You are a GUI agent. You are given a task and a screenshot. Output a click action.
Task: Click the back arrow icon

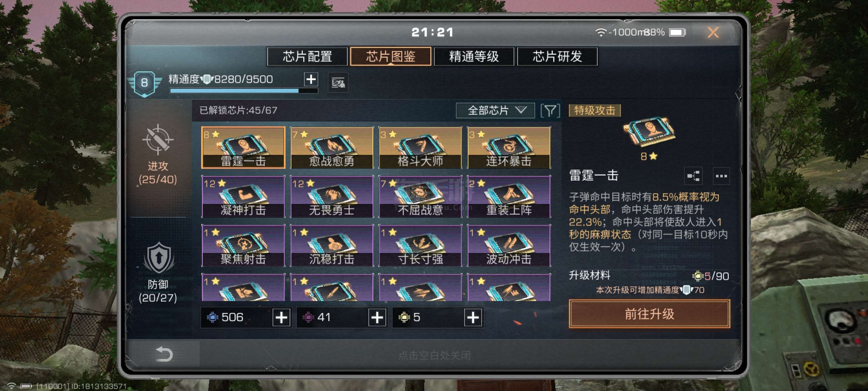click(164, 354)
